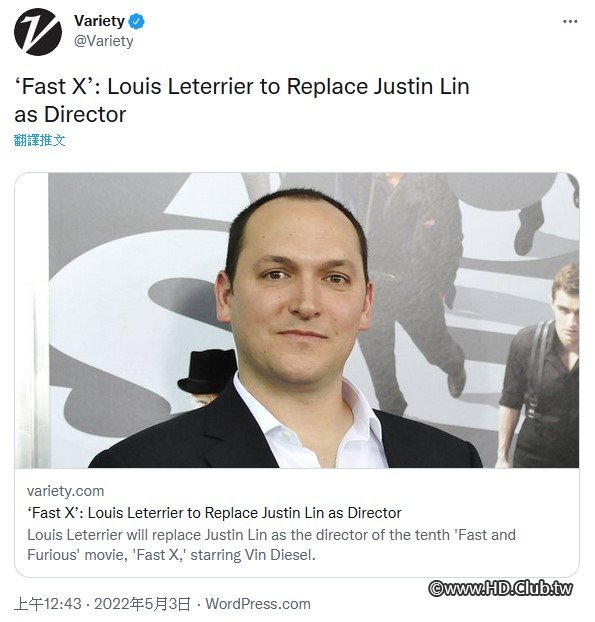Click the 翻譯推文 translate tweet link

pos(39,140)
